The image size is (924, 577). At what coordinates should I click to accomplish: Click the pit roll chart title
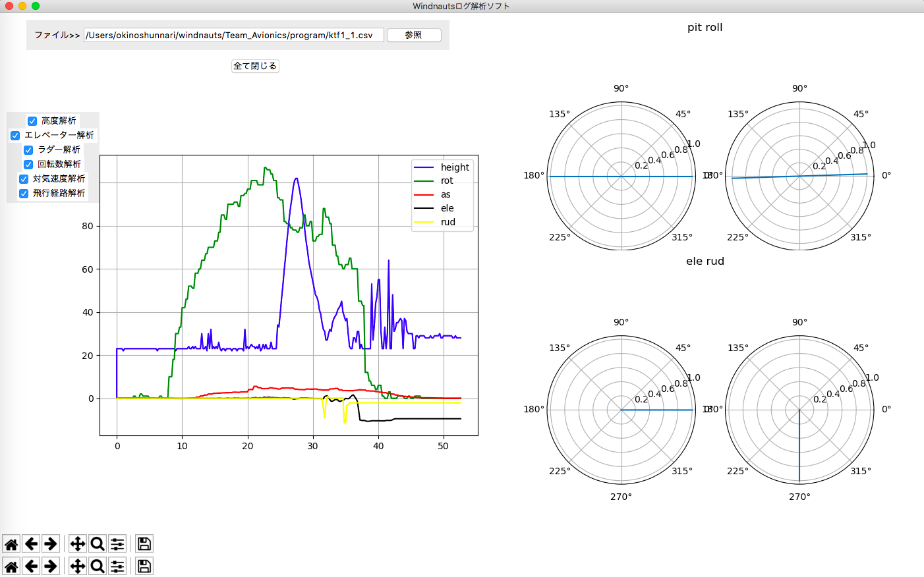pyautogui.click(x=705, y=27)
